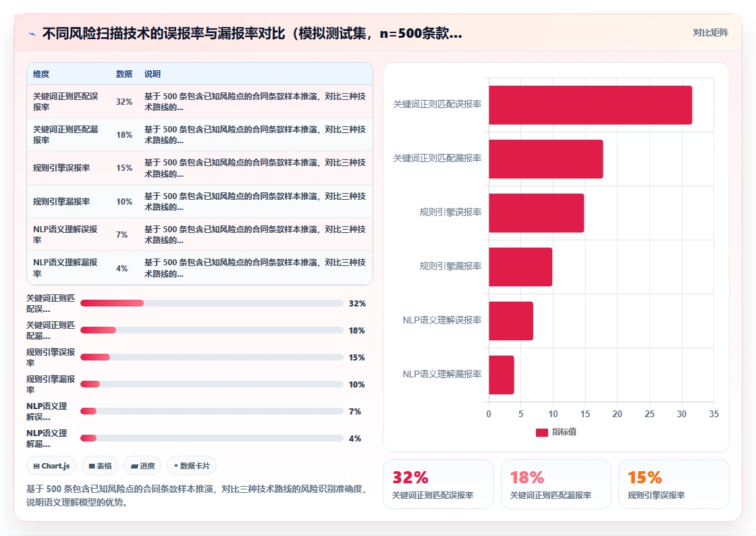Click the chart bar for 规则引擎漏报率
This screenshot has width=756, height=536.
pos(520,267)
